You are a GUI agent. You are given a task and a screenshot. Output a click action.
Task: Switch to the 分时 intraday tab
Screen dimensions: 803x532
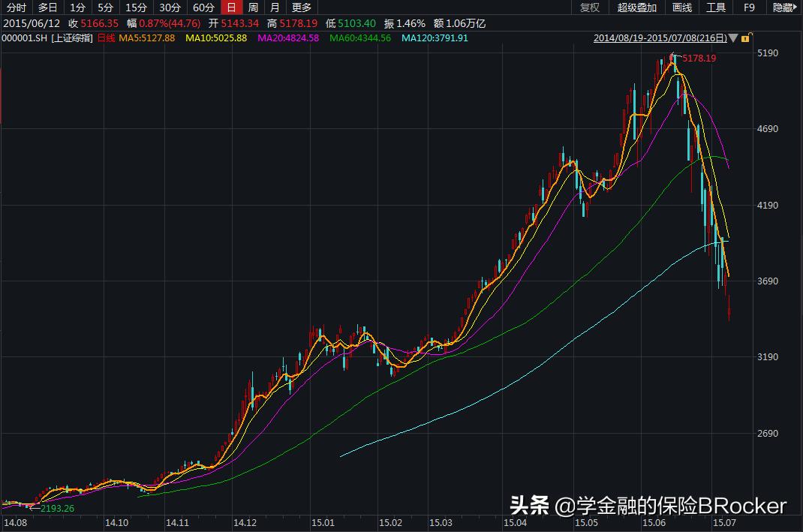click(x=16, y=8)
